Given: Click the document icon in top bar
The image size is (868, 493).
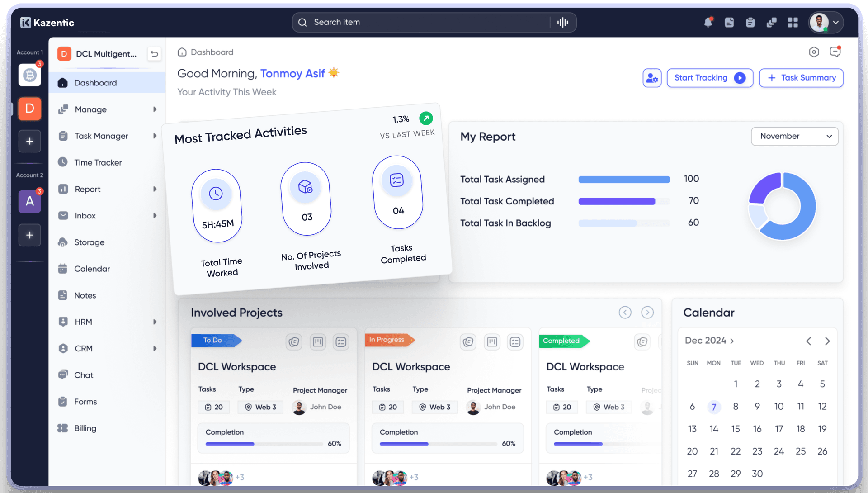Looking at the screenshot, I should [x=729, y=23].
